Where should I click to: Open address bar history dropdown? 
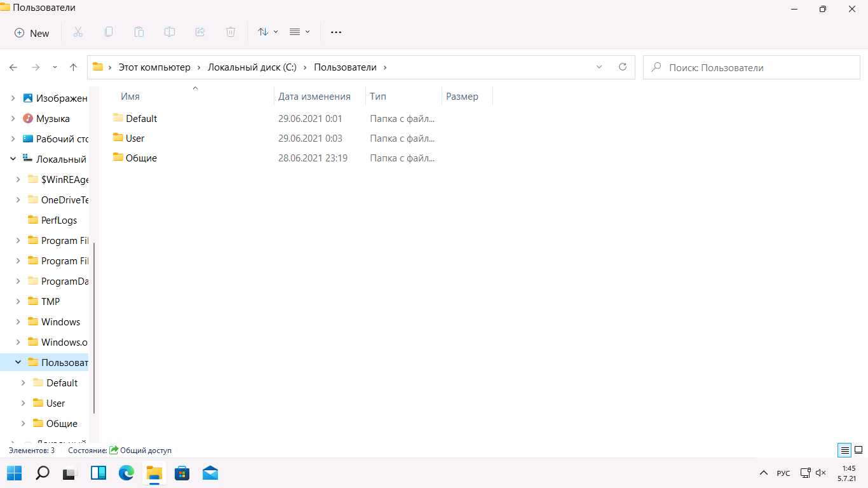(599, 67)
